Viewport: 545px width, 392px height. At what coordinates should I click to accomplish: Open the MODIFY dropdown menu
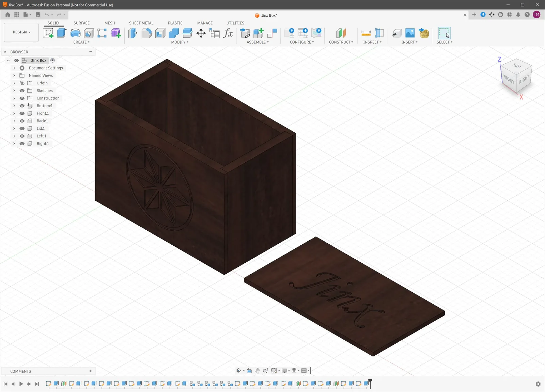point(180,42)
